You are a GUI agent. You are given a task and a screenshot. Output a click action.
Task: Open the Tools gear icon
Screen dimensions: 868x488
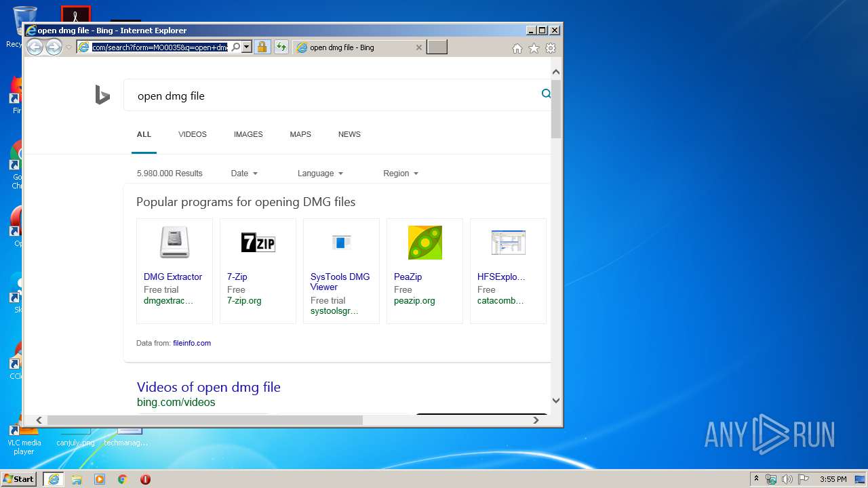551,48
